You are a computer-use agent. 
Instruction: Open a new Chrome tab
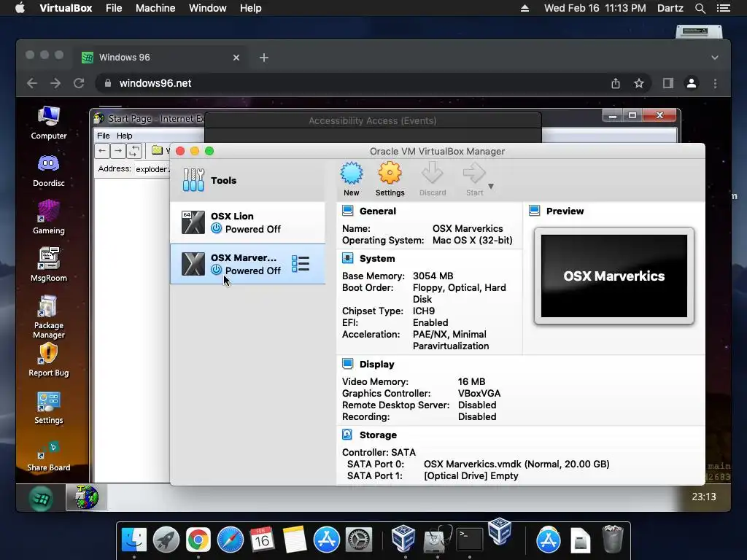coord(264,58)
